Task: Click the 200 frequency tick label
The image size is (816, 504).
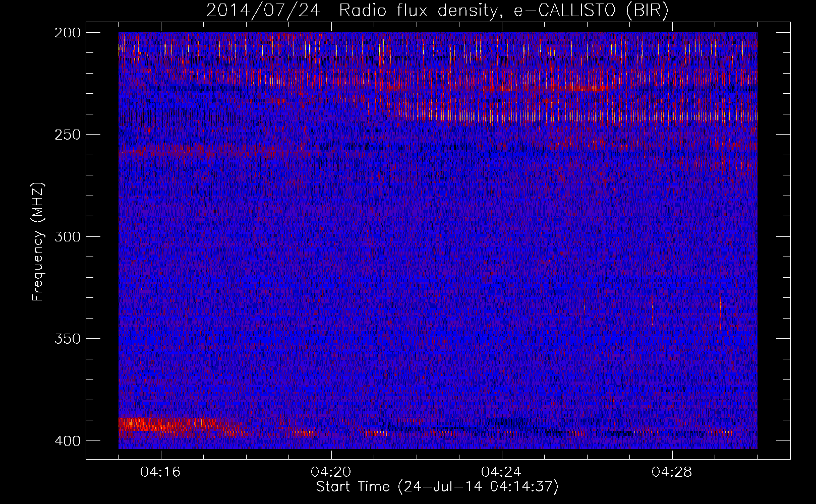Action: tap(67, 33)
